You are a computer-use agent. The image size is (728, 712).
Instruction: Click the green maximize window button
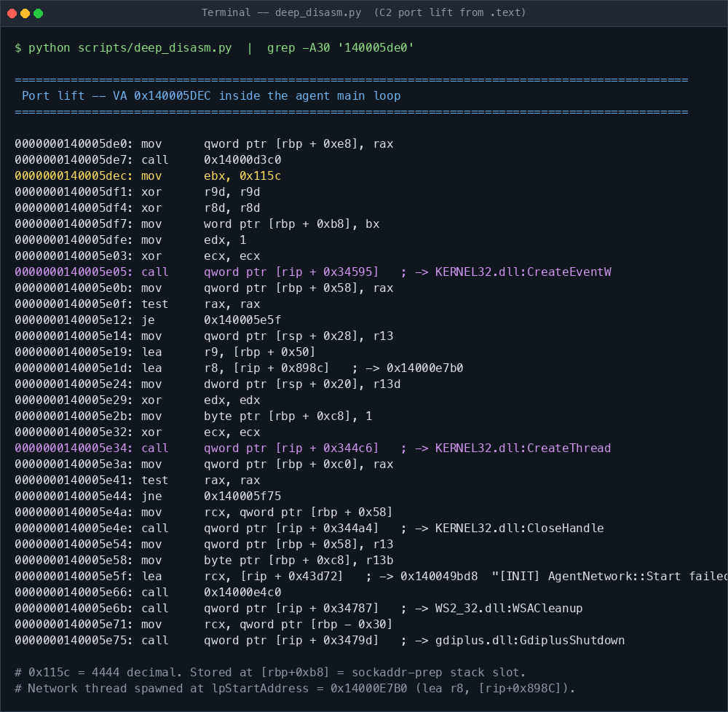point(39,13)
